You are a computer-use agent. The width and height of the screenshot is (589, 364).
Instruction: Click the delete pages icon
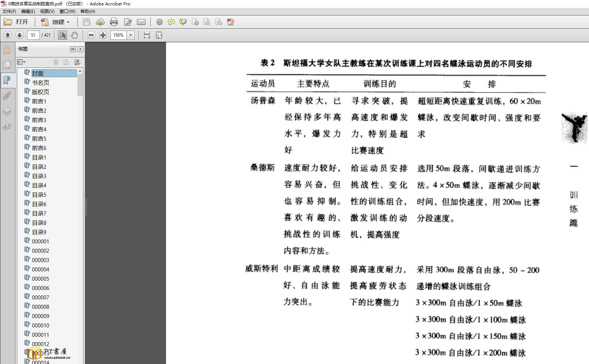[x=195, y=22]
